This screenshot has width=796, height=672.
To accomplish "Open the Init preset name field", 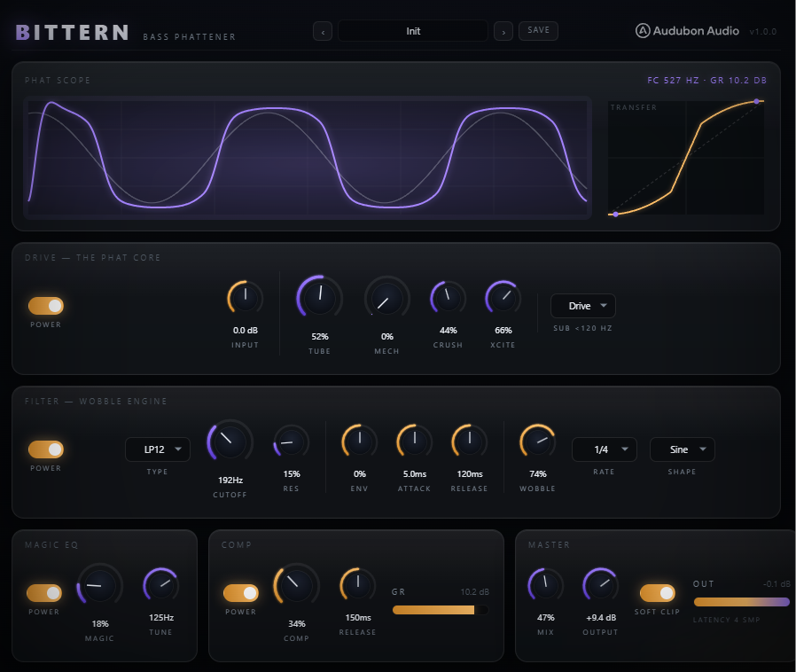I will (413, 31).
